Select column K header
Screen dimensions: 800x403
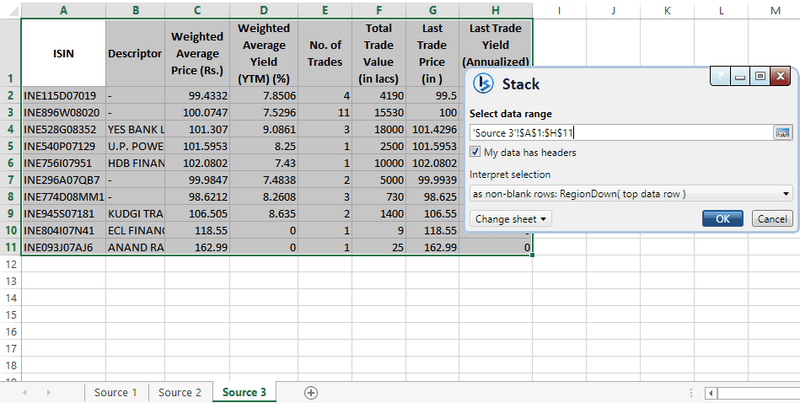click(x=667, y=10)
